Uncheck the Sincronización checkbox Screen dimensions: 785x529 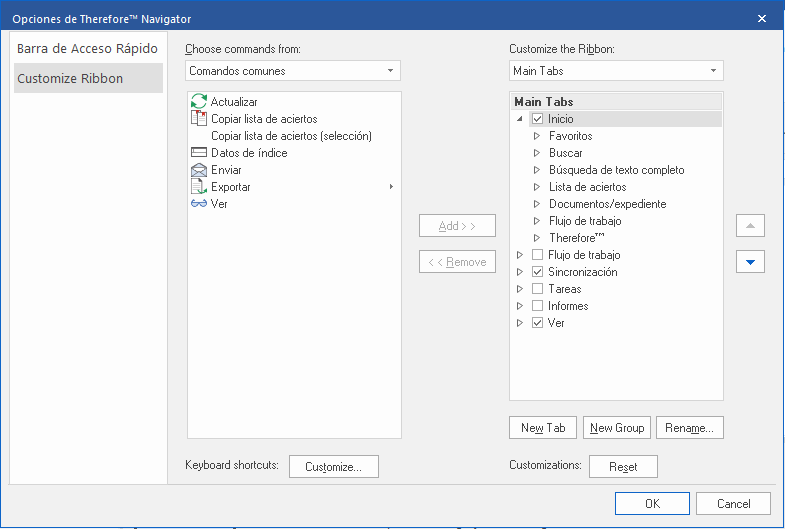point(537,272)
